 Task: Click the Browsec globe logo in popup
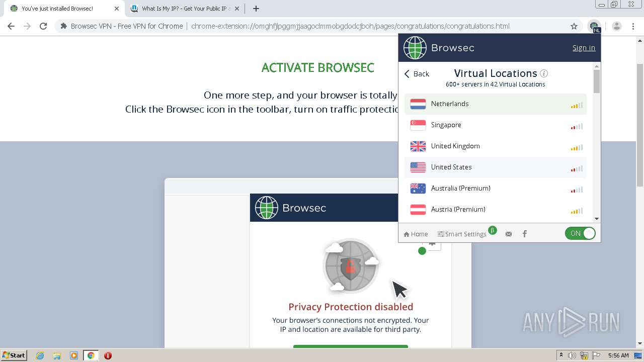point(415,48)
